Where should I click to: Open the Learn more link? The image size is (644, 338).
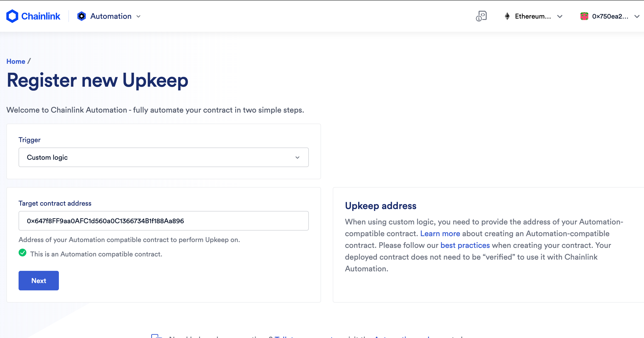440,233
